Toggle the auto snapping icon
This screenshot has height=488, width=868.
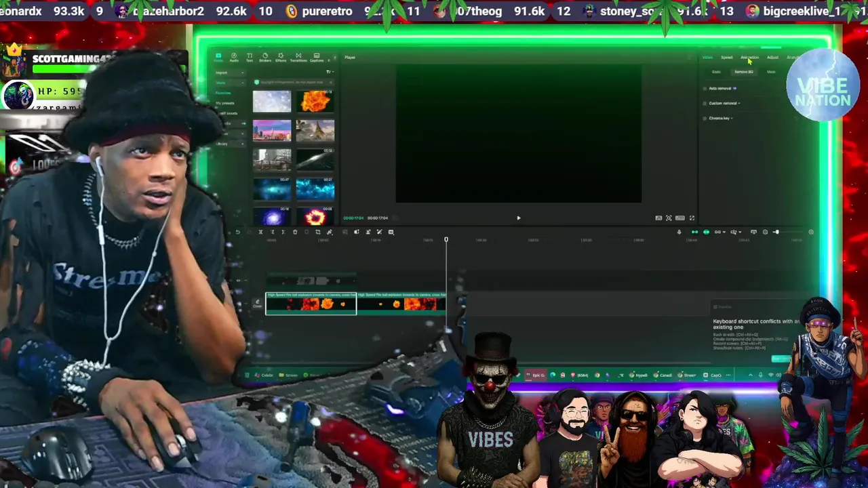pyautogui.click(x=706, y=232)
